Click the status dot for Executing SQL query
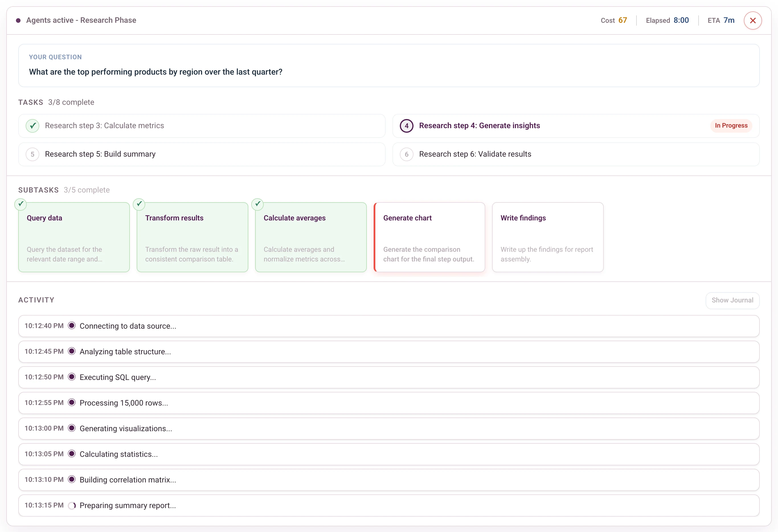This screenshot has width=778, height=532. (x=72, y=377)
